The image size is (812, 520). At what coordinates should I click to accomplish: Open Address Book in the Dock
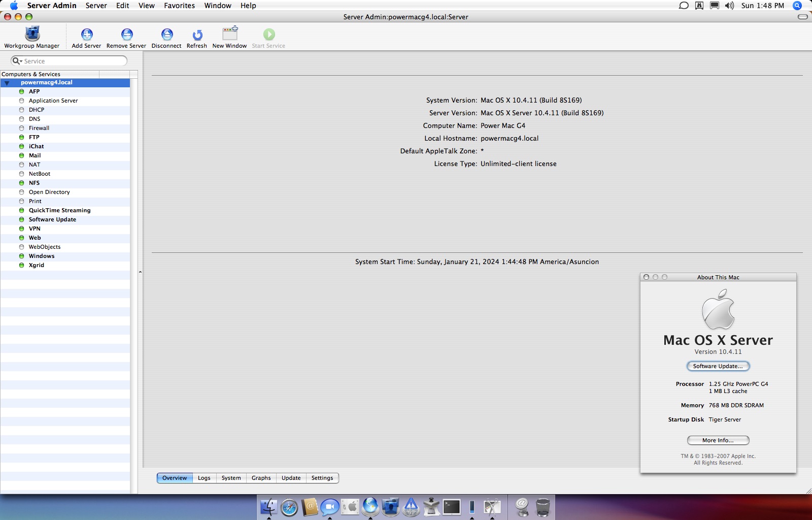click(310, 507)
